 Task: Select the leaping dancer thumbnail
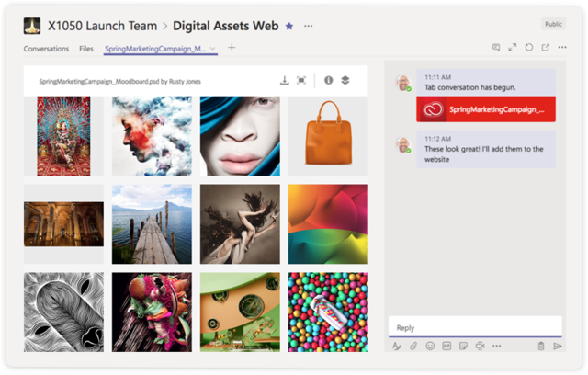click(x=240, y=224)
